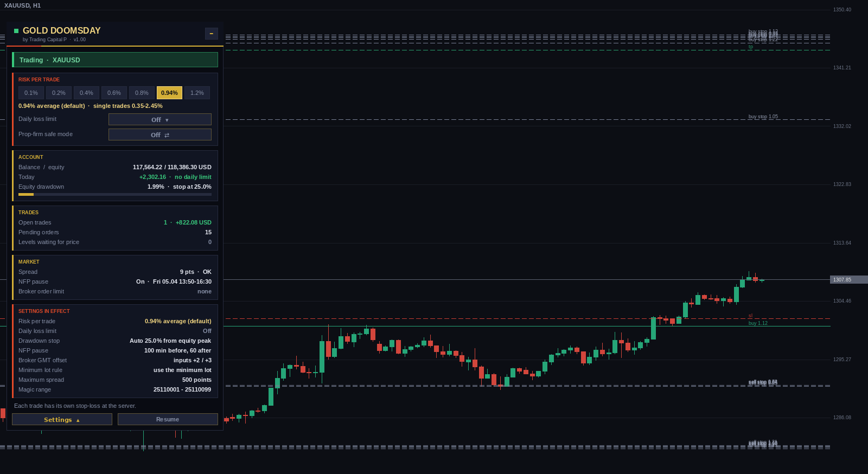Click the pending orders count 15
868x474 pixels.
point(208,232)
